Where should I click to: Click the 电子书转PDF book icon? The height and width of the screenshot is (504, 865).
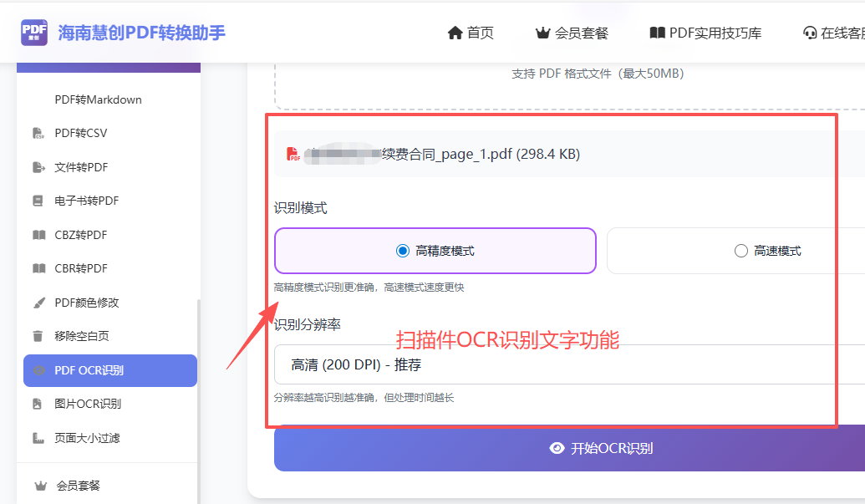pos(38,201)
